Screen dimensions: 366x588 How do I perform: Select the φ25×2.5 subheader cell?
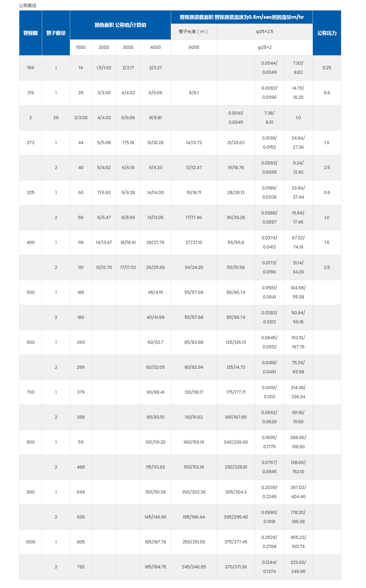click(x=264, y=32)
